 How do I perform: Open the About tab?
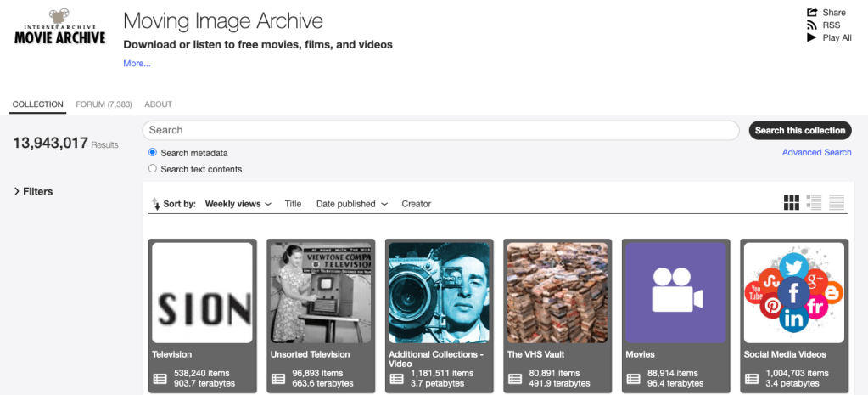158,104
